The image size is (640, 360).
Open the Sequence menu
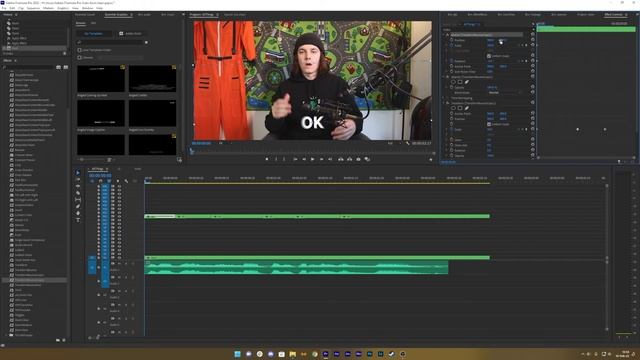[x=33, y=8]
